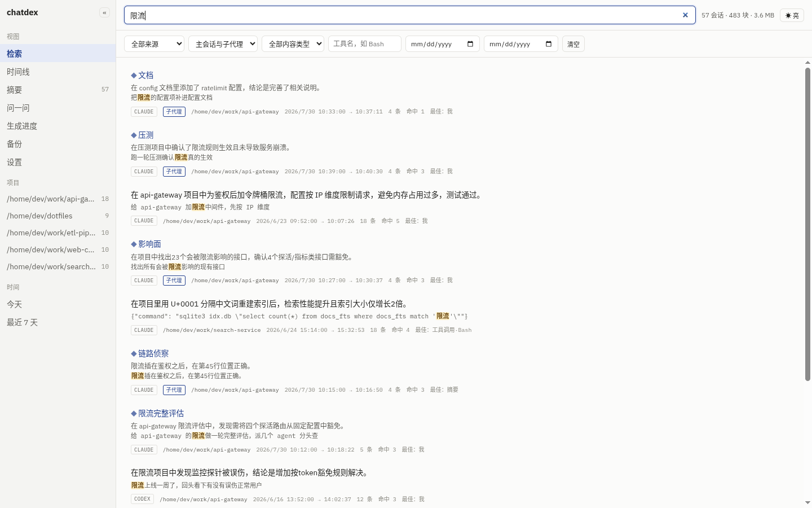Open the 主会话与子代理 dropdown
Screen dimensions: 812x508
[223, 44]
